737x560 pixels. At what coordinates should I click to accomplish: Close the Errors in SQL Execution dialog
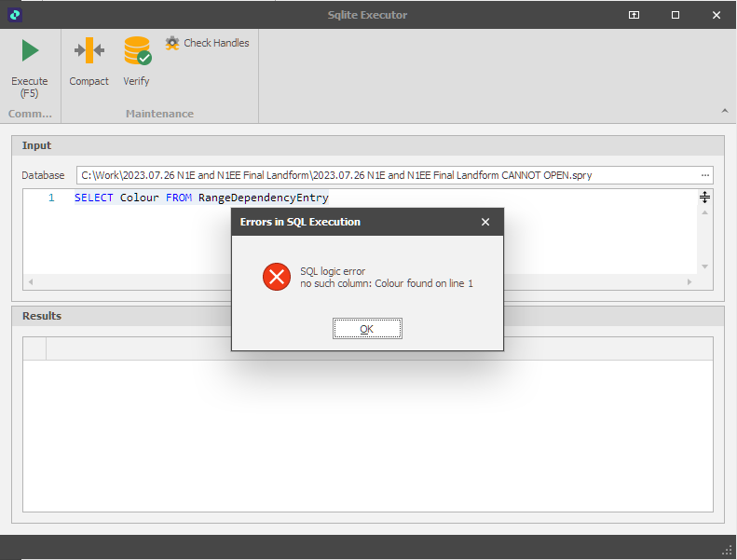tap(485, 222)
